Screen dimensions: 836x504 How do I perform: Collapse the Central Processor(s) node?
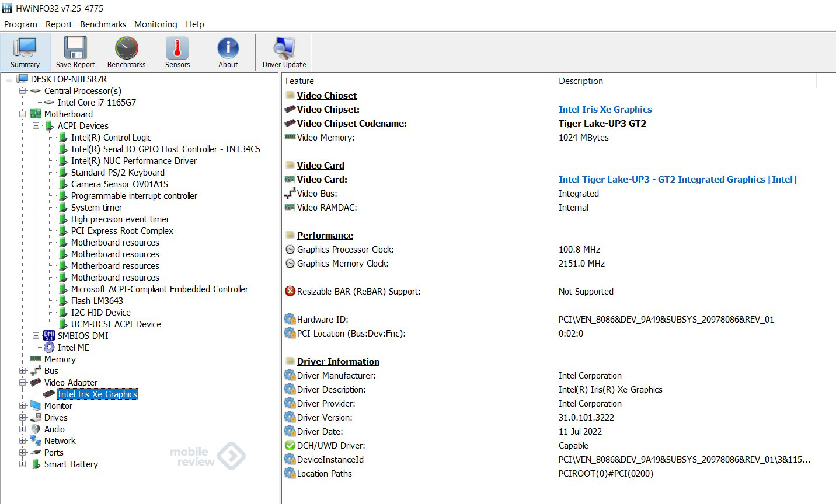pyautogui.click(x=23, y=90)
